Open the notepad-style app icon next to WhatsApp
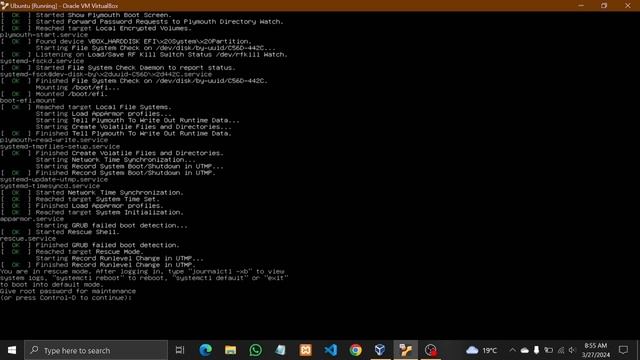 point(280,350)
